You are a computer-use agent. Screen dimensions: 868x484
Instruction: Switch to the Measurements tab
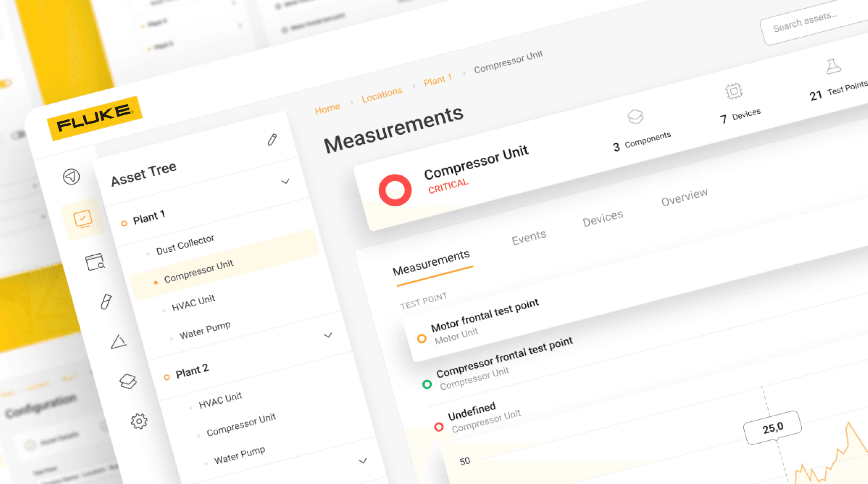(431, 263)
